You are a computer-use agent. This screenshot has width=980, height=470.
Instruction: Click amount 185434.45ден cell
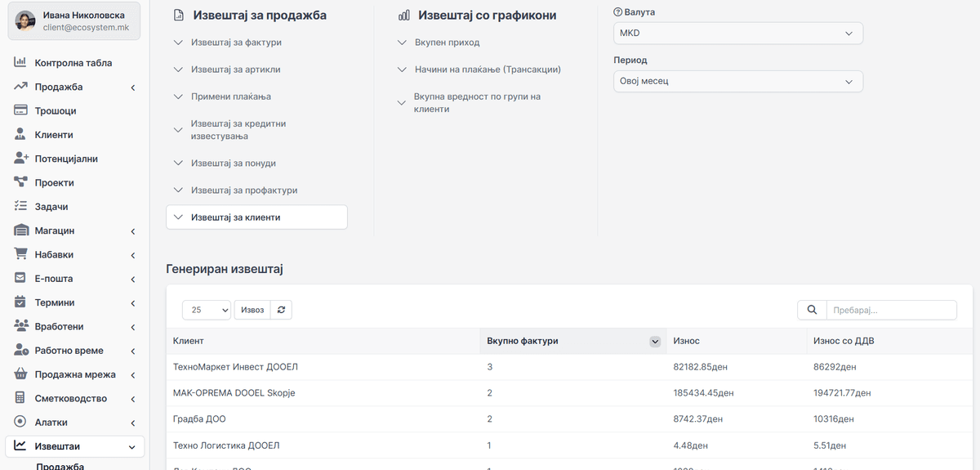click(736, 393)
